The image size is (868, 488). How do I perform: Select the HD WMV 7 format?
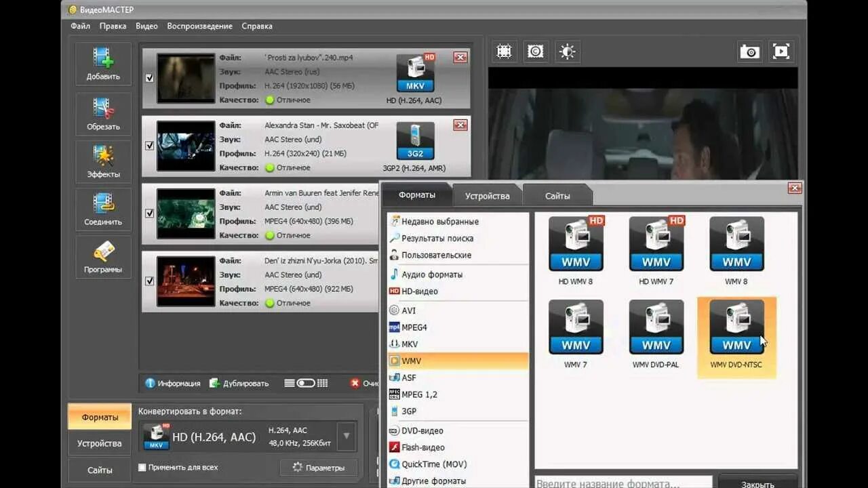pyautogui.click(x=656, y=251)
